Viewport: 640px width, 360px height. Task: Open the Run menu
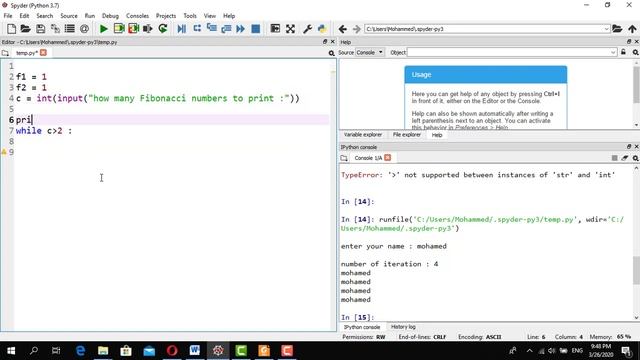tap(89, 16)
